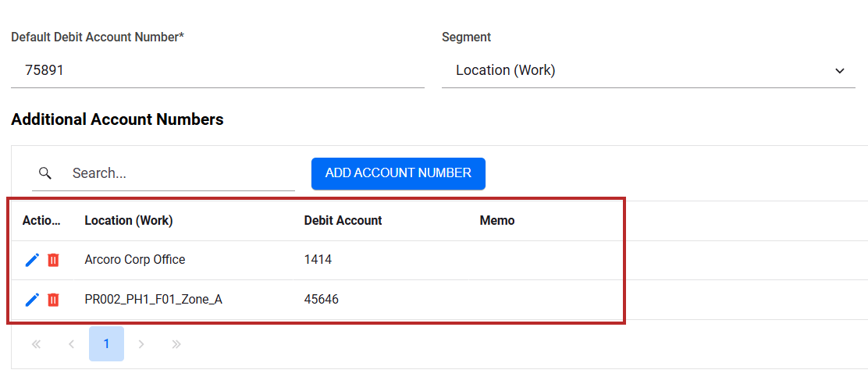This screenshot has width=868, height=384.
Task: Delete the PR002_PH1_F01_Zone_A row
Action: coord(53,300)
